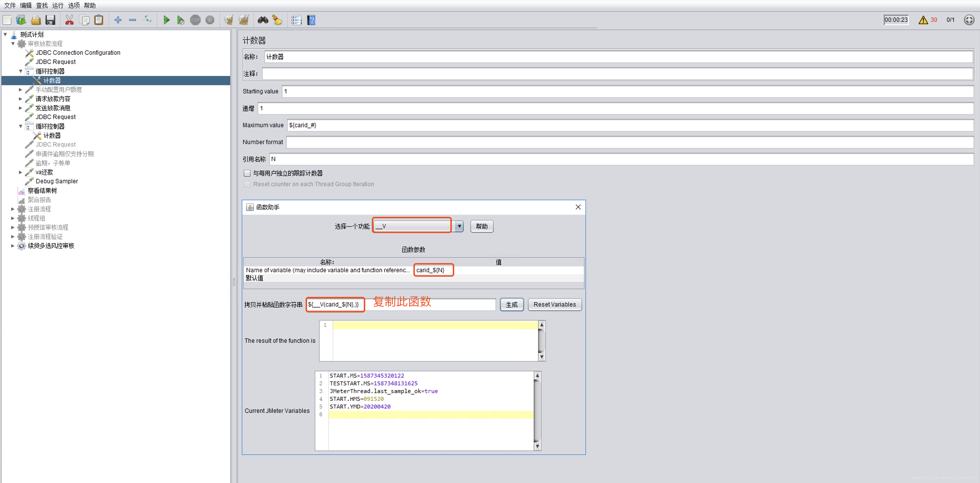980x483 pixels.
Task: Click the 帮助 button in 函数助手 dialog
Action: click(x=482, y=226)
